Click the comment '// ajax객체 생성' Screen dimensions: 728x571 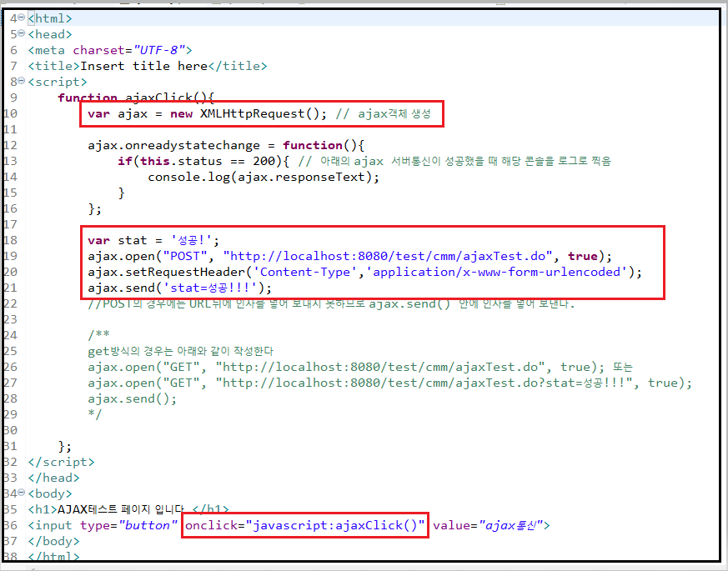[383, 113]
